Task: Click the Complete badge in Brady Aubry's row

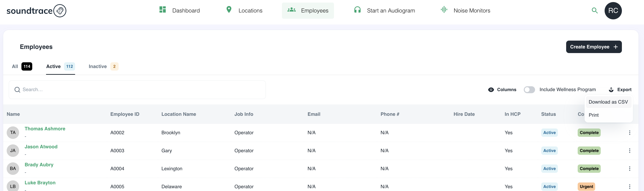Action: point(589,169)
